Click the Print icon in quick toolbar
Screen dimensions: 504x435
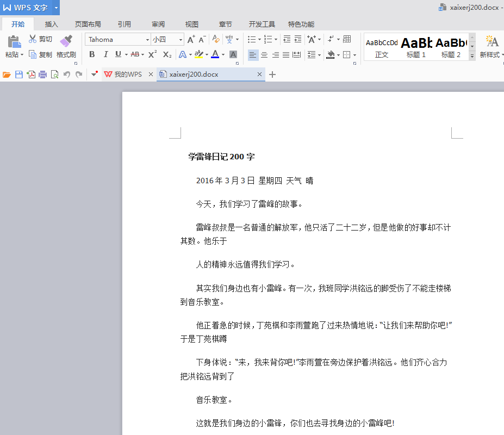click(42, 74)
